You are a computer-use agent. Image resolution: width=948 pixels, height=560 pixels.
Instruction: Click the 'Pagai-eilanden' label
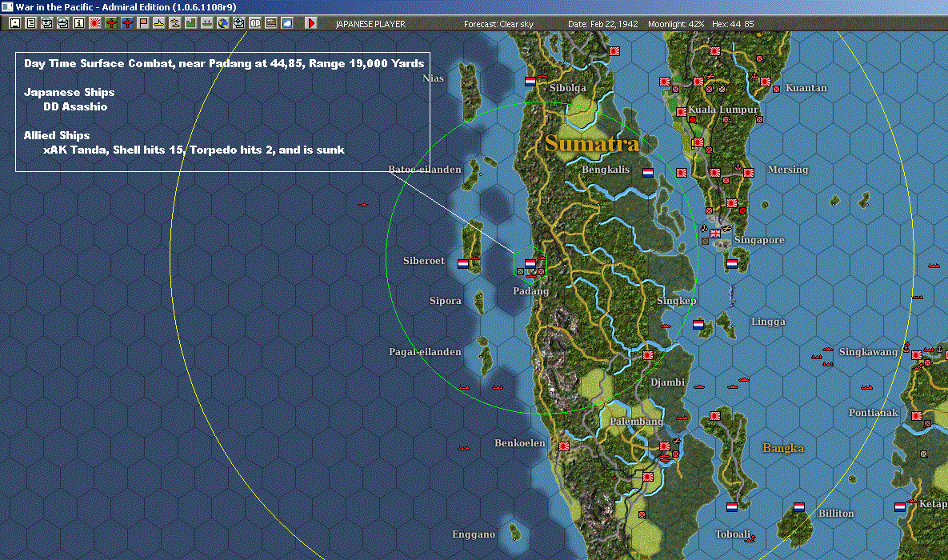(x=425, y=352)
